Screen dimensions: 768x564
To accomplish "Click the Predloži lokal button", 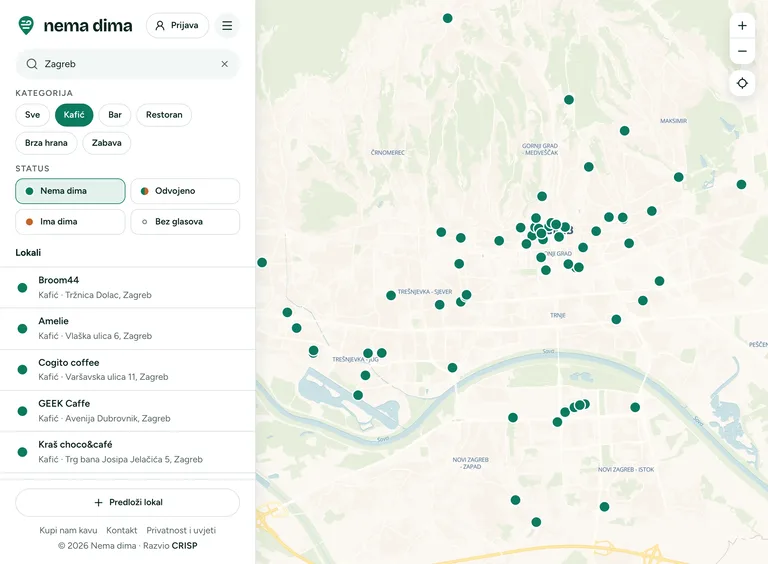I will click(x=127, y=502).
